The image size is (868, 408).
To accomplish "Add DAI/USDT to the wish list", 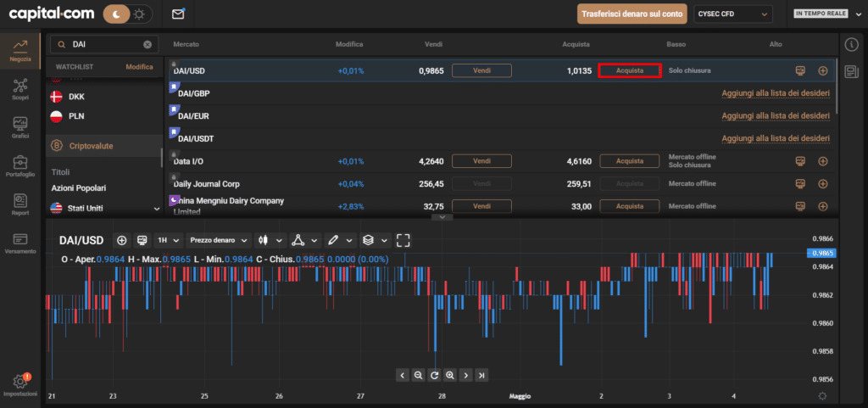I will click(x=776, y=138).
